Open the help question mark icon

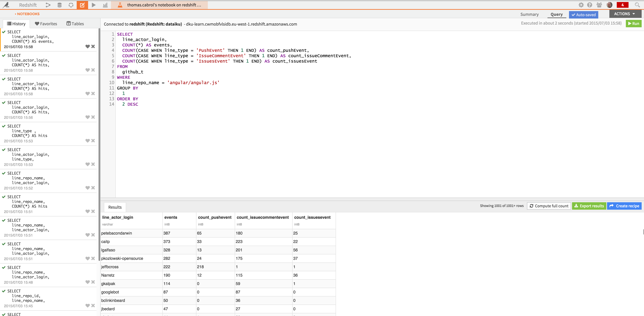tap(590, 5)
